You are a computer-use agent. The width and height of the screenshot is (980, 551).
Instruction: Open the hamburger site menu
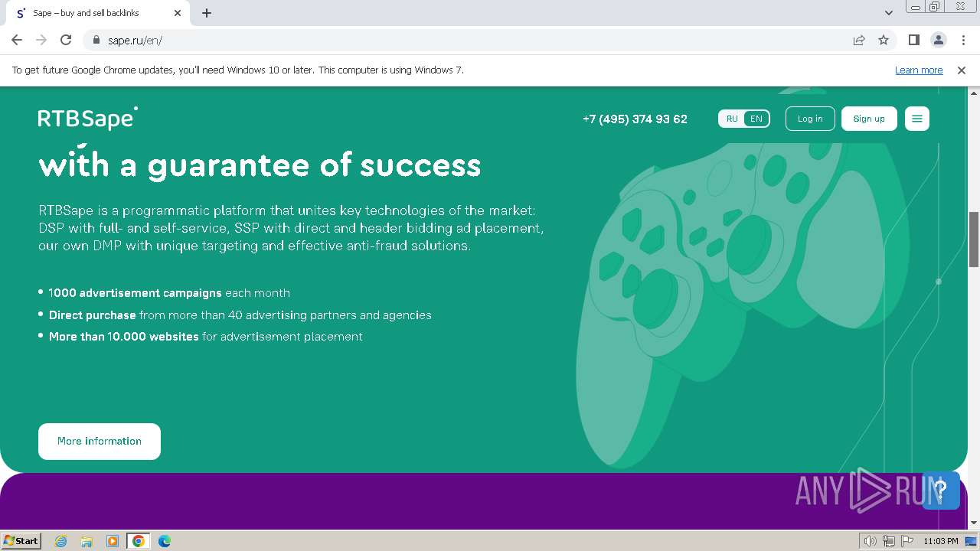pyautogui.click(x=917, y=119)
